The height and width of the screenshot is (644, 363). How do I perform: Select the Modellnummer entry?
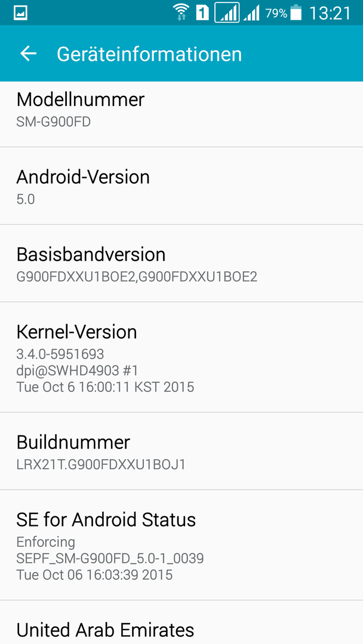coord(181,110)
